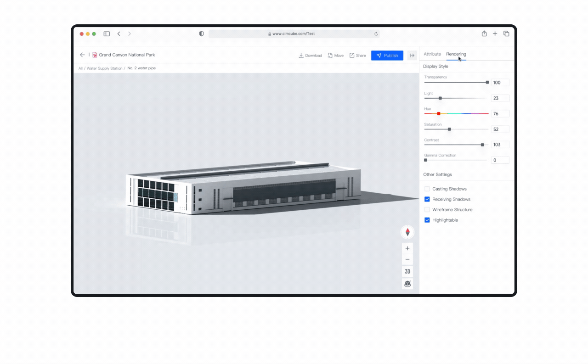The width and height of the screenshot is (588, 364).
Task: Click the No. 2 water pipe breadcrumb
Action: 141,68
